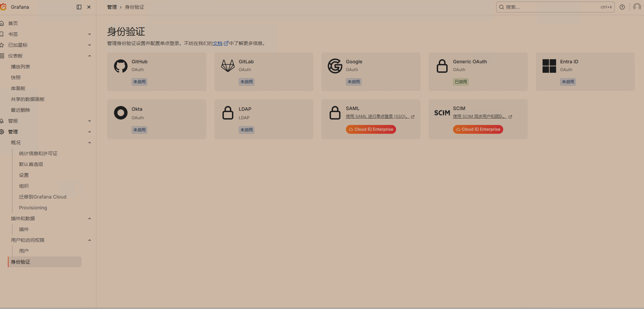Click the Entra ID Microsoft logo icon
This screenshot has width=644, height=309.
pyautogui.click(x=549, y=66)
